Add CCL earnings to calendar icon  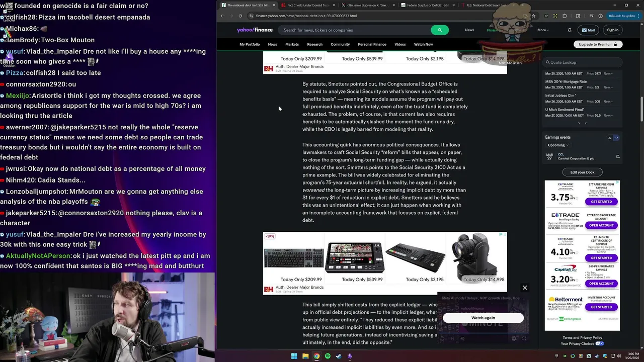click(x=618, y=156)
